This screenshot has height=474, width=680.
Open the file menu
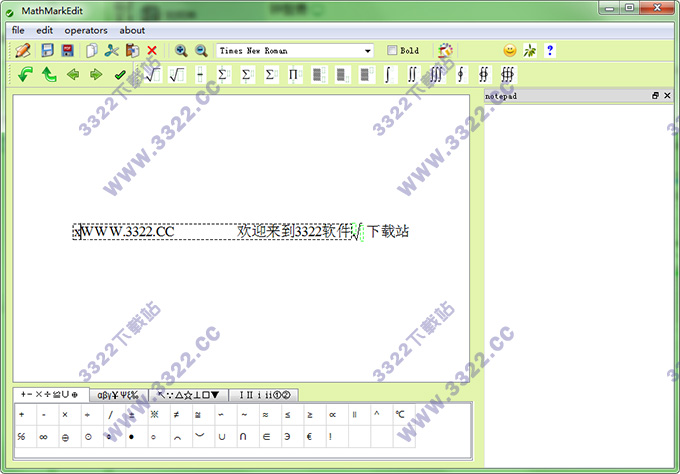18,30
